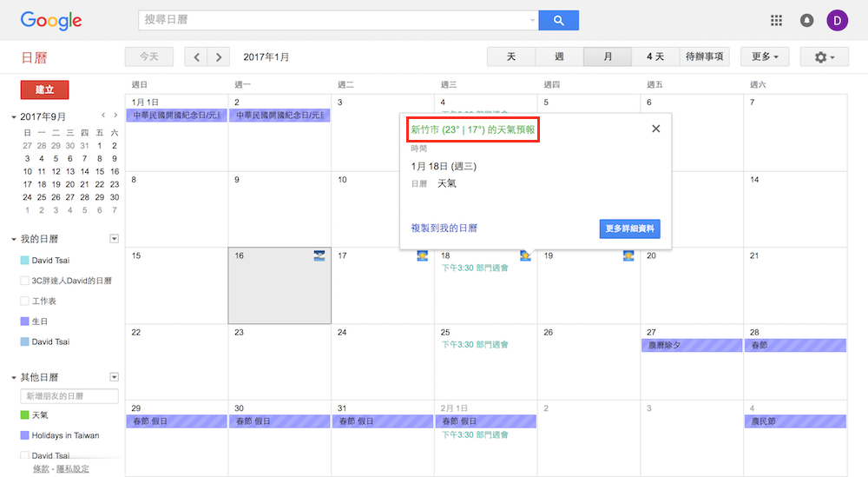
Task: Click the 日曆 title
Action: click(x=34, y=57)
